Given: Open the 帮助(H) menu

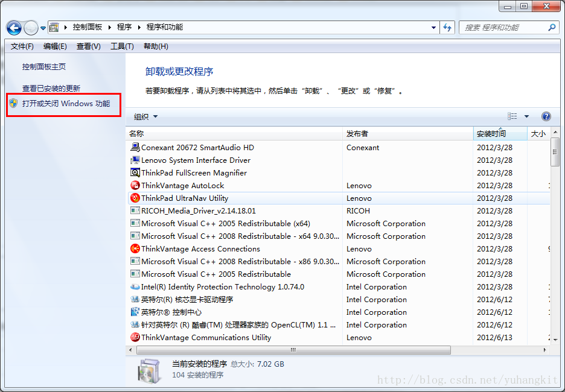Looking at the screenshot, I should (156, 46).
